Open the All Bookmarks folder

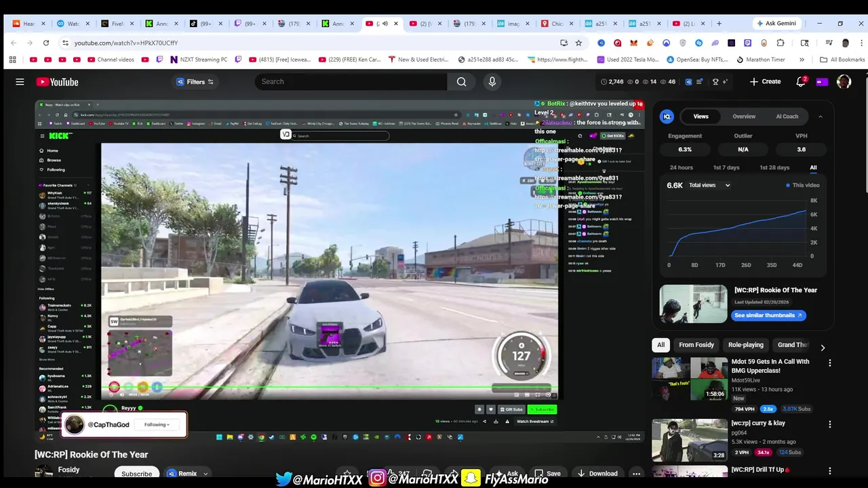(x=842, y=60)
